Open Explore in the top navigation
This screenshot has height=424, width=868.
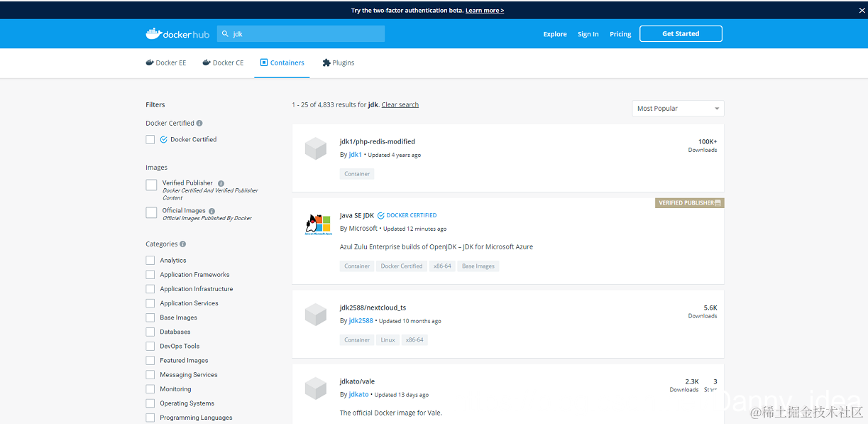pyautogui.click(x=555, y=34)
